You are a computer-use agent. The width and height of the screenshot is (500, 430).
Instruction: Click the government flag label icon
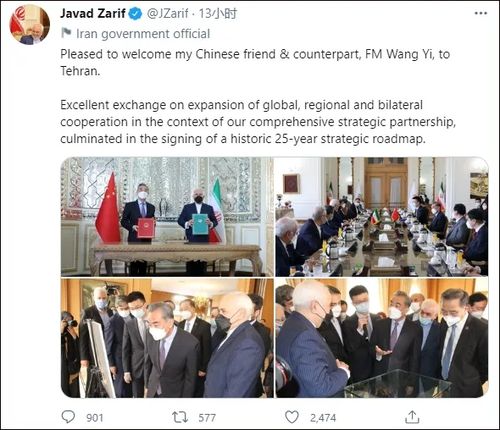point(66,33)
